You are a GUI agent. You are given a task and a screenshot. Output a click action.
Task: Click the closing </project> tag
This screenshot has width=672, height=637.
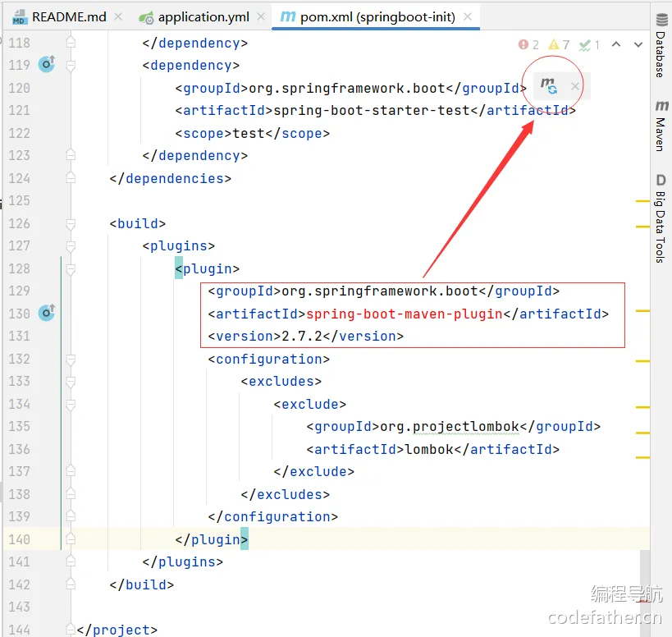coord(117,630)
